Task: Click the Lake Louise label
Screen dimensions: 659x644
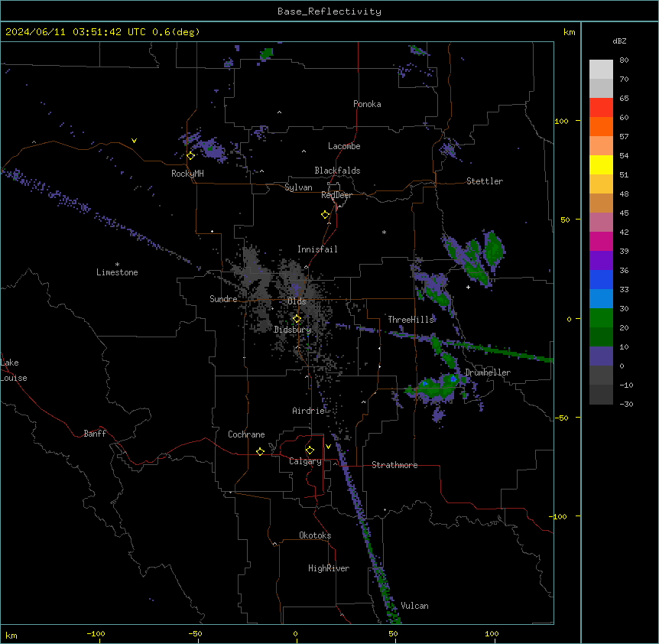Action: click(14, 370)
